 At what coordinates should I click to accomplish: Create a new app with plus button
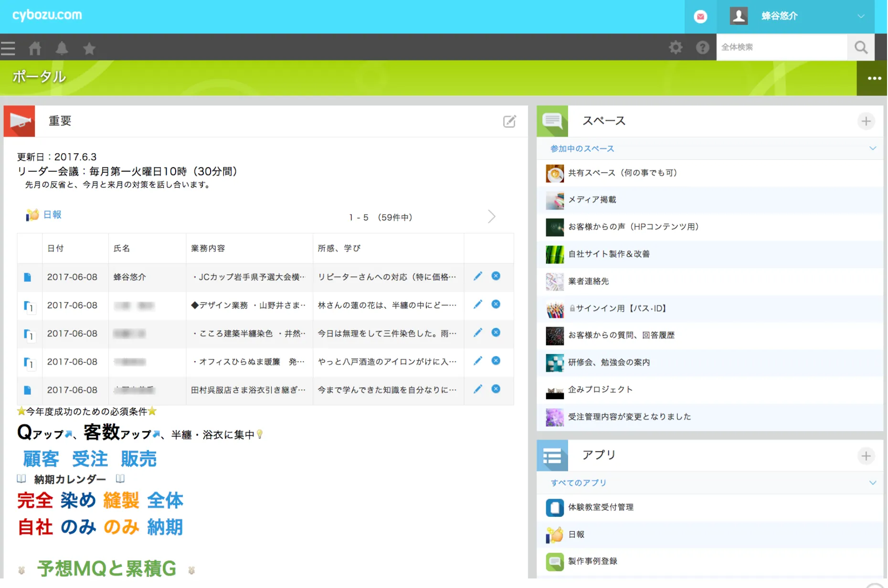(x=866, y=456)
